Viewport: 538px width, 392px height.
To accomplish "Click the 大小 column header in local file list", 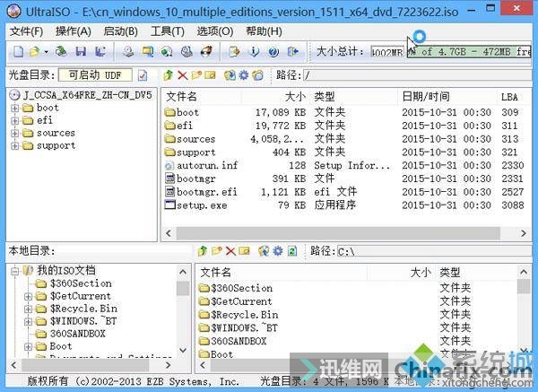I will pos(401,273).
